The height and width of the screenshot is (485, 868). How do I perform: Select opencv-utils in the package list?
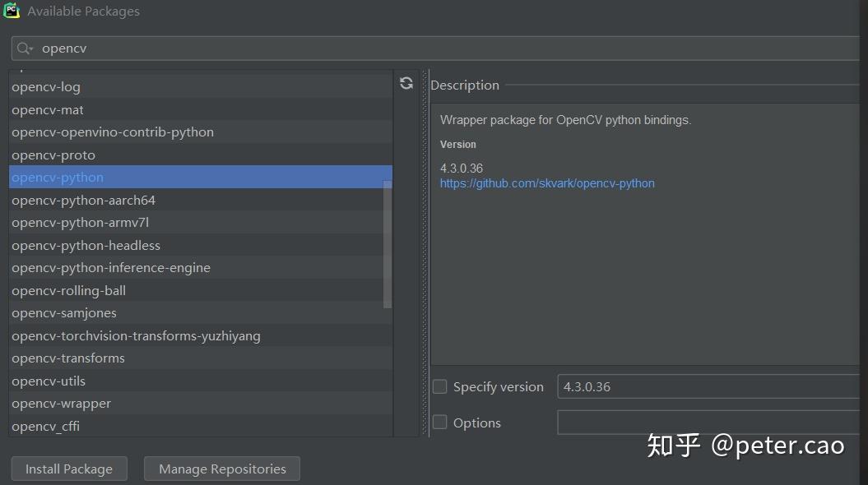click(x=201, y=381)
